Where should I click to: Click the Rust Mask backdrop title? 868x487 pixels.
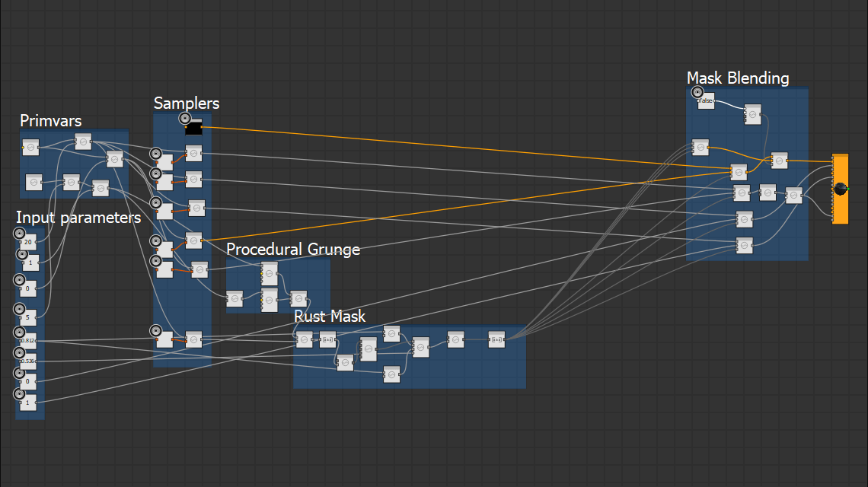coord(330,317)
